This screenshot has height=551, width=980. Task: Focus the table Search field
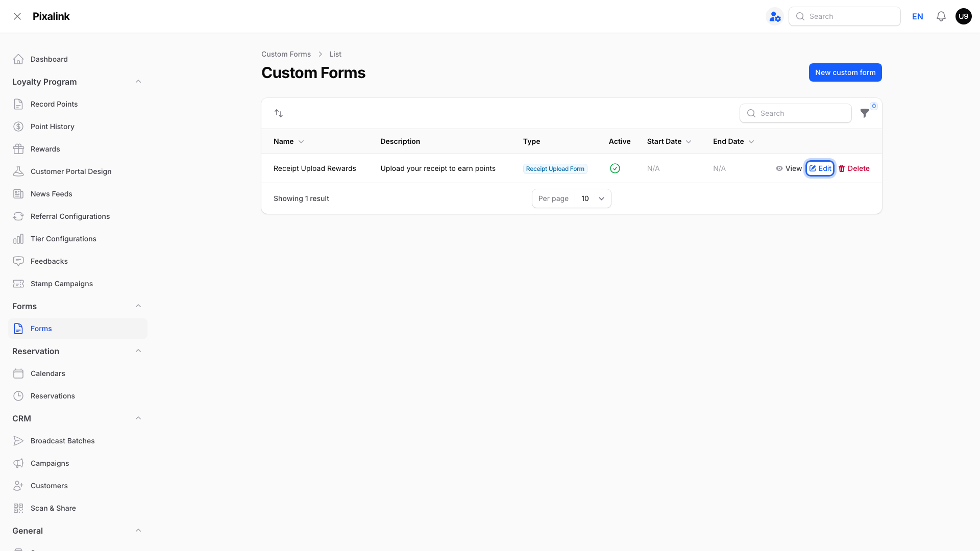coord(796,113)
